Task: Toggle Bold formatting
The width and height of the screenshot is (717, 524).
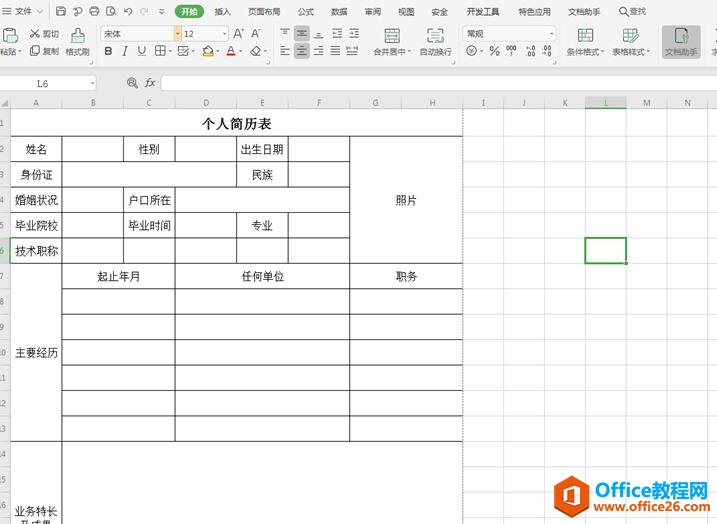Action: pyautogui.click(x=108, y=51)
